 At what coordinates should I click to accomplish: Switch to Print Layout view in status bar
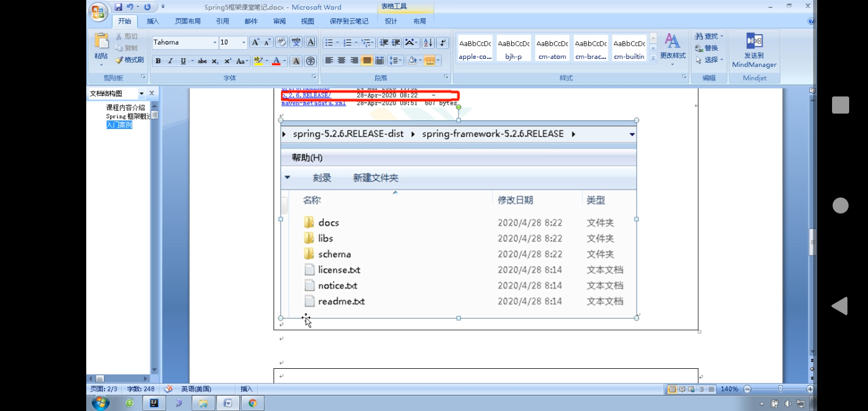(672, 389)
